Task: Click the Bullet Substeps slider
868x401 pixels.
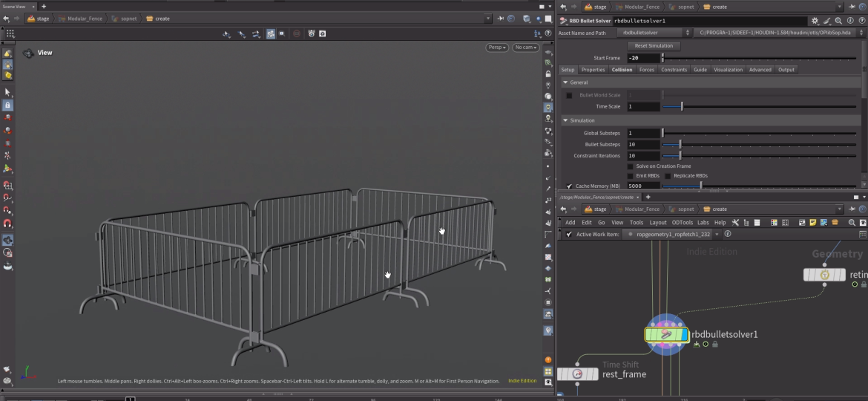Action: [680, 145]
